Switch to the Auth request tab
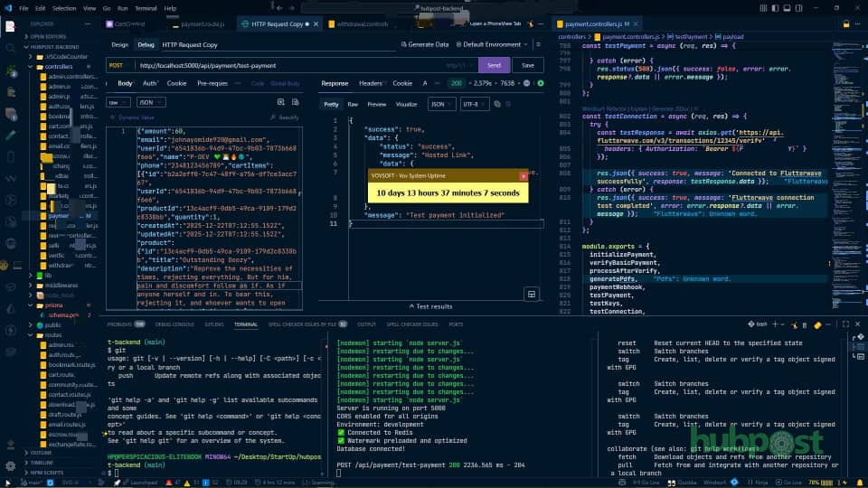This screenshot has width=868, height=488. [149, 83]
